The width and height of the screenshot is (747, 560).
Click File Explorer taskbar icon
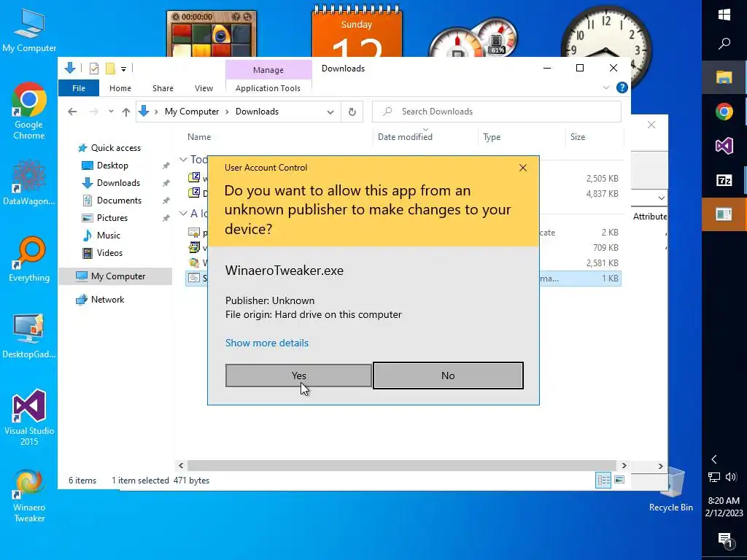(724, 77)
